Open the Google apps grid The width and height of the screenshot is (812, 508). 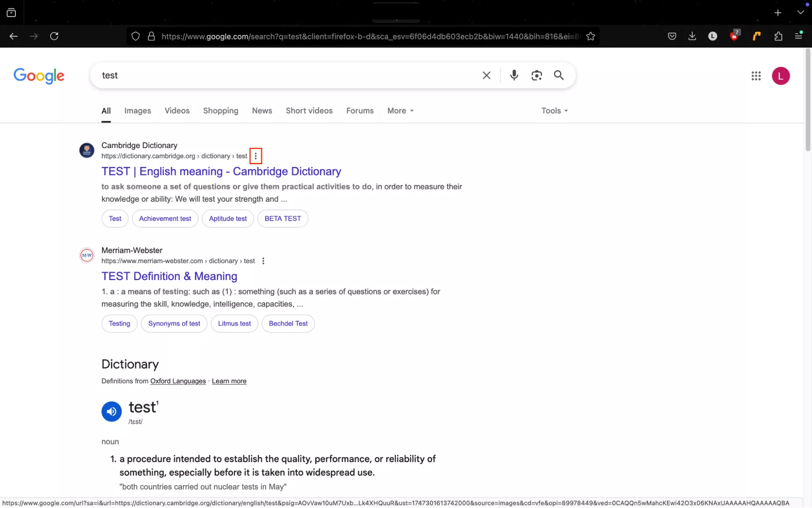coord(756,76)
